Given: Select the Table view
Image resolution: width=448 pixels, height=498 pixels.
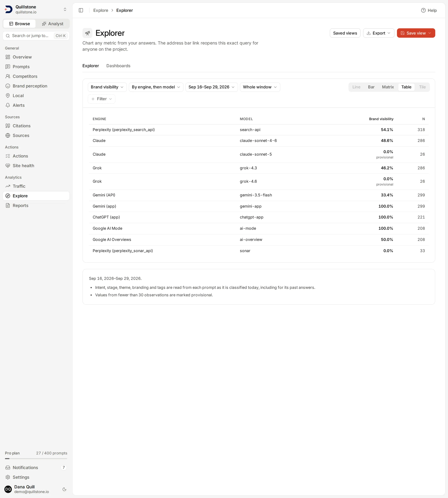Looking at the screenshot, I should click(406, 87).
